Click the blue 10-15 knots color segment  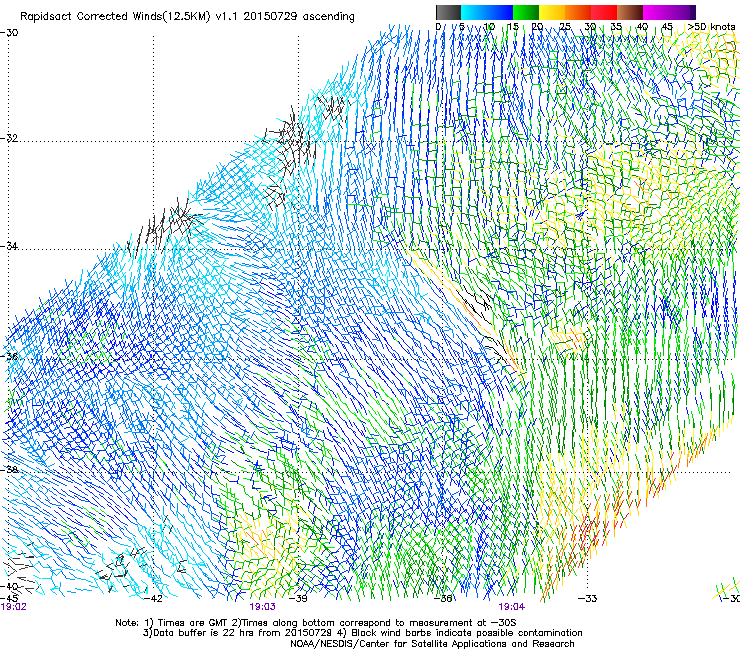pos(500,12)
